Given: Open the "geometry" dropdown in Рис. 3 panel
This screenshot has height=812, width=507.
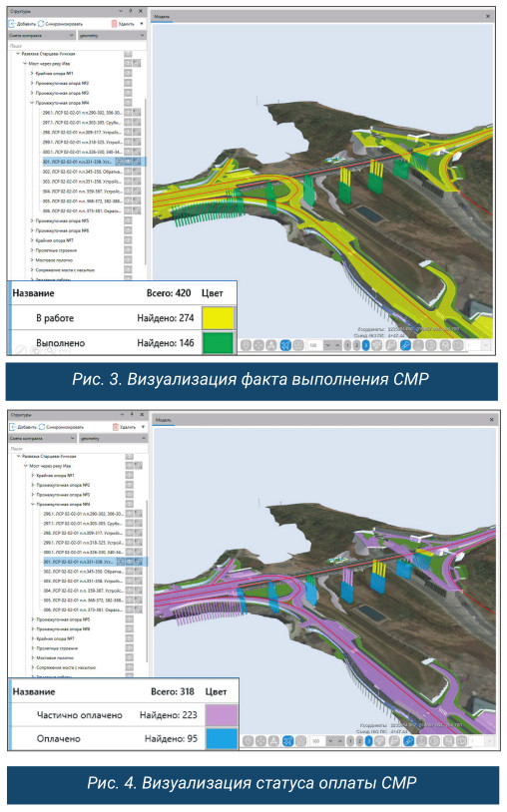Looking at the screenshot, I should [112, 35].
